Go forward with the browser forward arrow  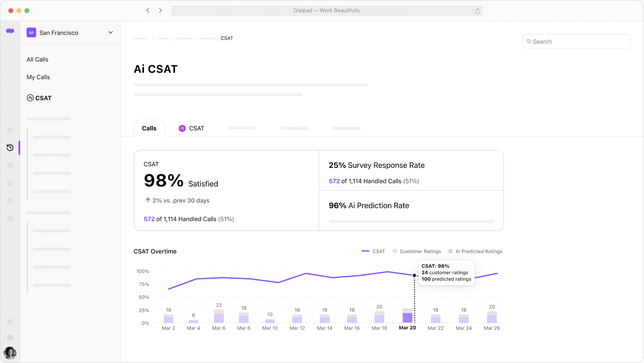160,10
